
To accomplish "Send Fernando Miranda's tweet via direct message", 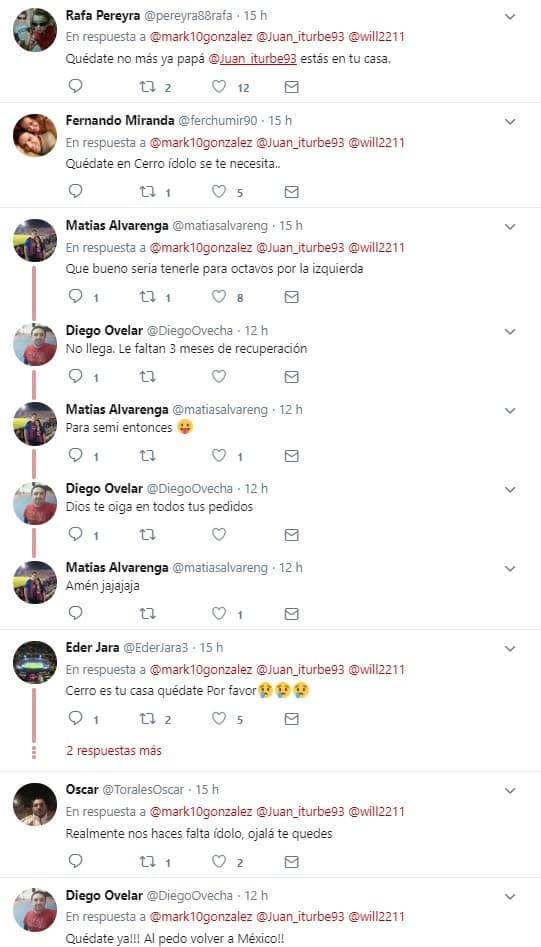I will point(292,192).
